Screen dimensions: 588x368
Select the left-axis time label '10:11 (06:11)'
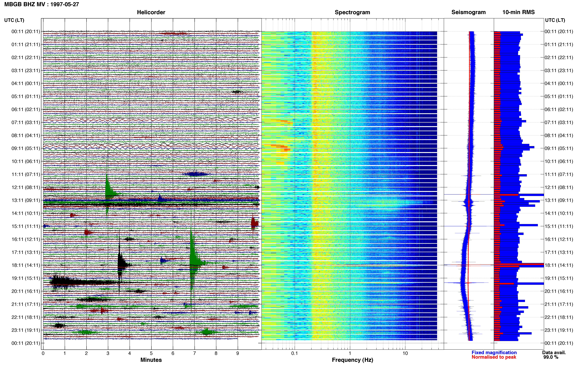click(26, 161)
